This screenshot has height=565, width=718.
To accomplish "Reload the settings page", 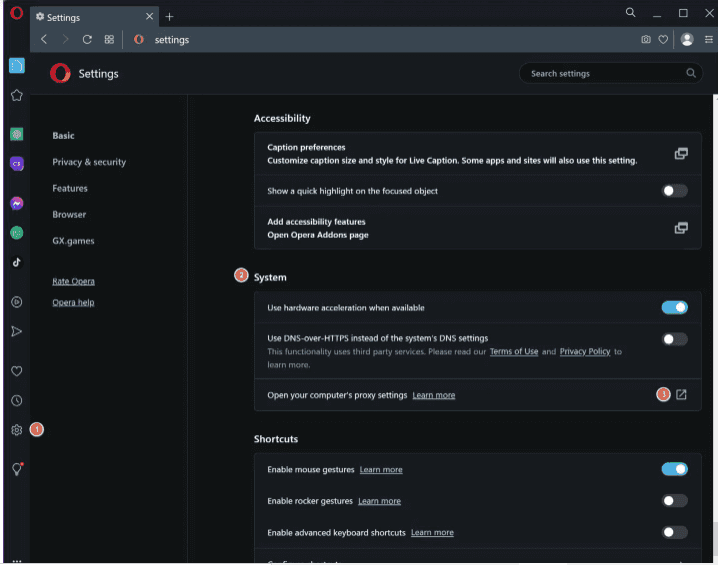I will (x=87, y=40).
